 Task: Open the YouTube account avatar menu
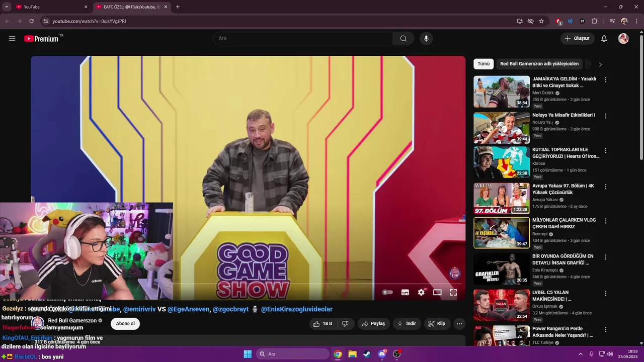point(623,38)
